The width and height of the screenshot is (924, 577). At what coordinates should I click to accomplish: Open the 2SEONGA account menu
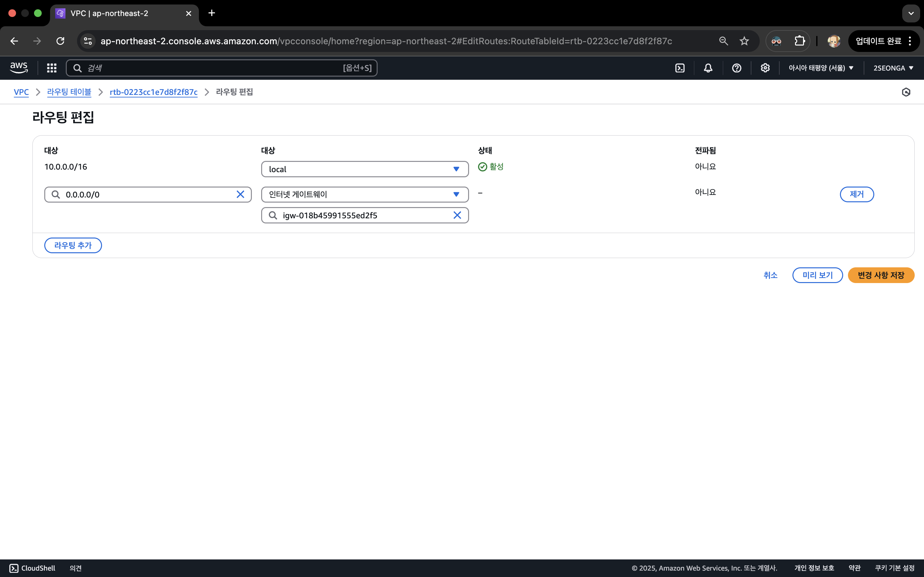tap(893, 68)
